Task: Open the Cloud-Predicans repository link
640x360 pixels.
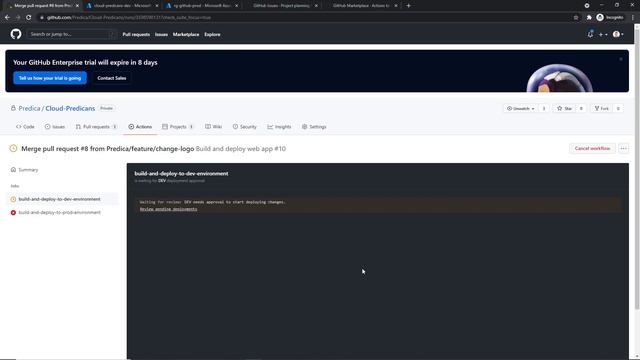Action: pyautogui.click(x=70, y=108)
